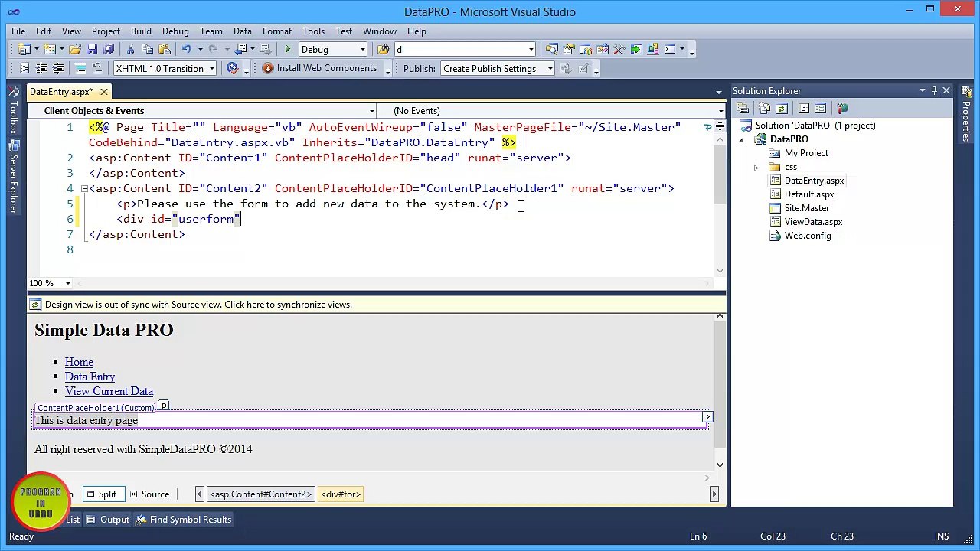Open the Tools menu
The height and width of the screenshot is (551, 980).
(x=313, y=31)
